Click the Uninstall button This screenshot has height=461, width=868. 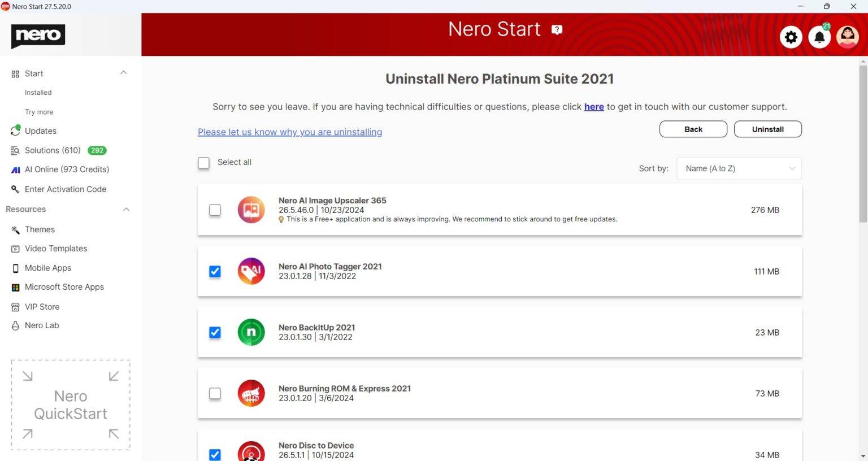pyautogui.click(x=767, y=129)
